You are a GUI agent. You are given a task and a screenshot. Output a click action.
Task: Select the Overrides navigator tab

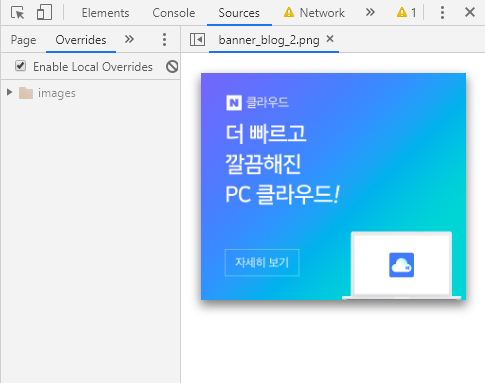tap(81, 40)
